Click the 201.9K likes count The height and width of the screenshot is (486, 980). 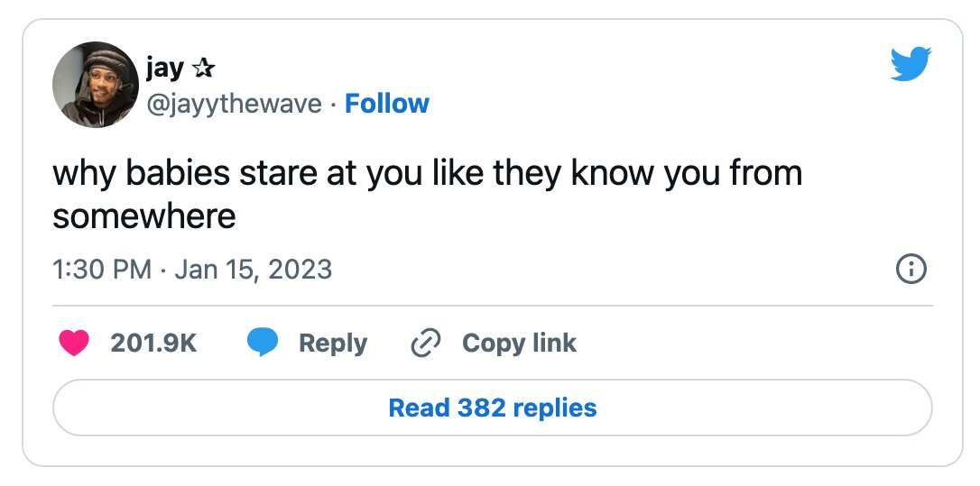click(153, 343)
